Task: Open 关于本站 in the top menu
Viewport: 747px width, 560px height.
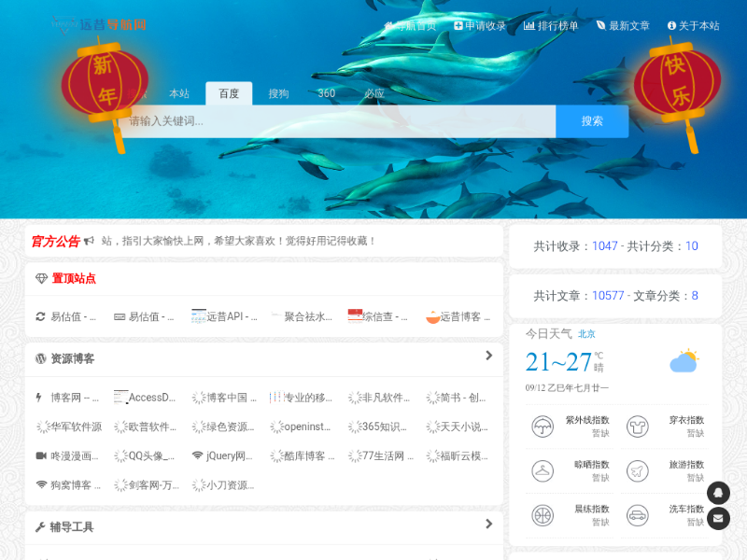Action: coord(693,26)
